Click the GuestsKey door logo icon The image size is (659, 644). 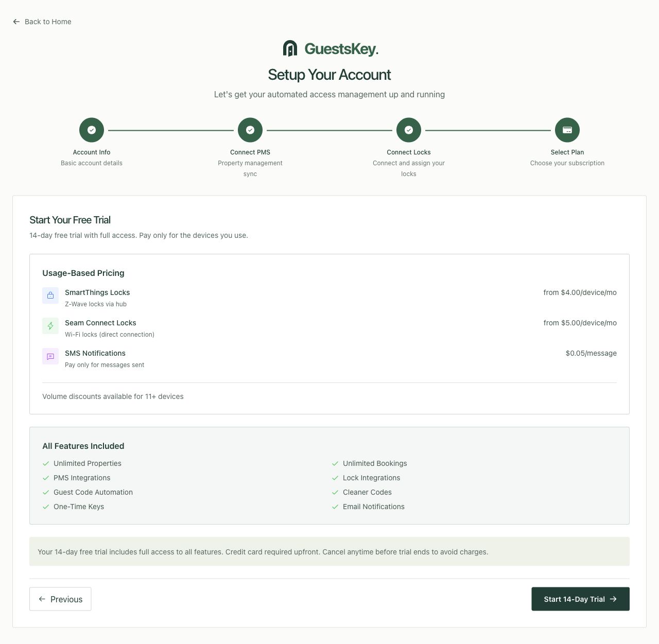tap(290, 48)
